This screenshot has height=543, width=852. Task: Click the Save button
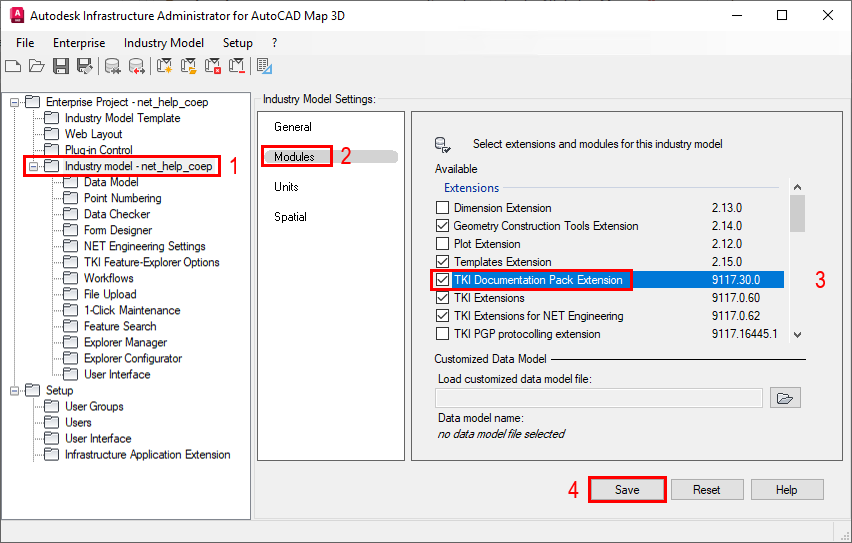pos(627,490)
